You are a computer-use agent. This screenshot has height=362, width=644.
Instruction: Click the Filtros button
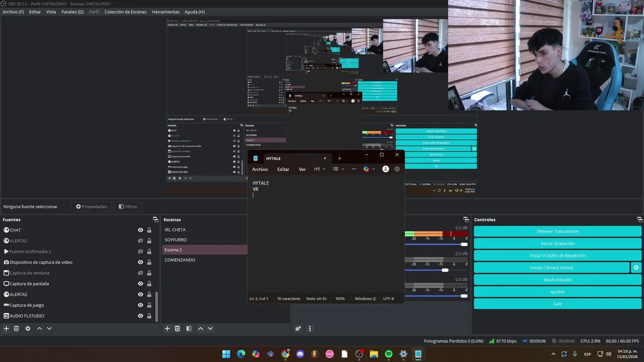(x=127, y=206)
